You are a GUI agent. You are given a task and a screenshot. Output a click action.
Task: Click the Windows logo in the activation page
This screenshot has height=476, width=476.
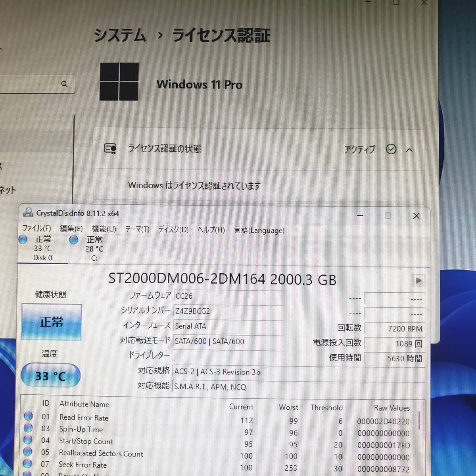(x=119, y=81)
